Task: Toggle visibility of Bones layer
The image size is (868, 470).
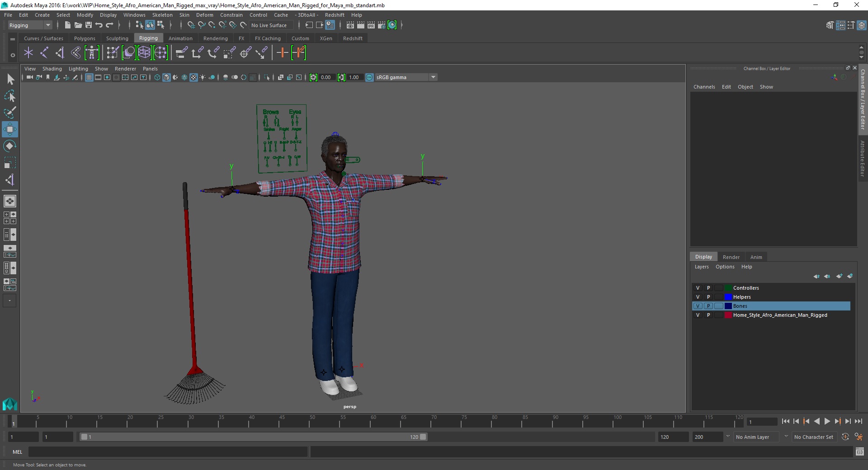Action: 698,306
